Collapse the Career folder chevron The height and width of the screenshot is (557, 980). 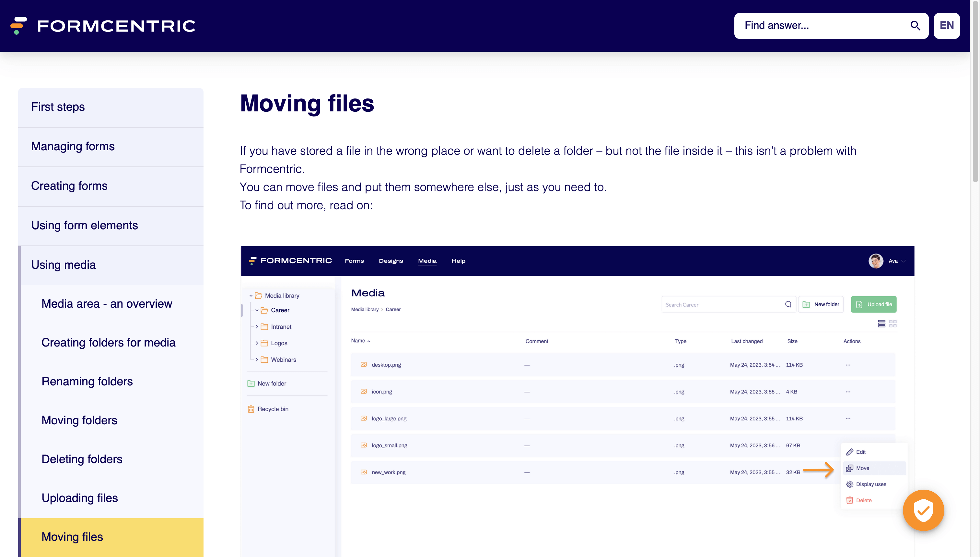(257, 310)
